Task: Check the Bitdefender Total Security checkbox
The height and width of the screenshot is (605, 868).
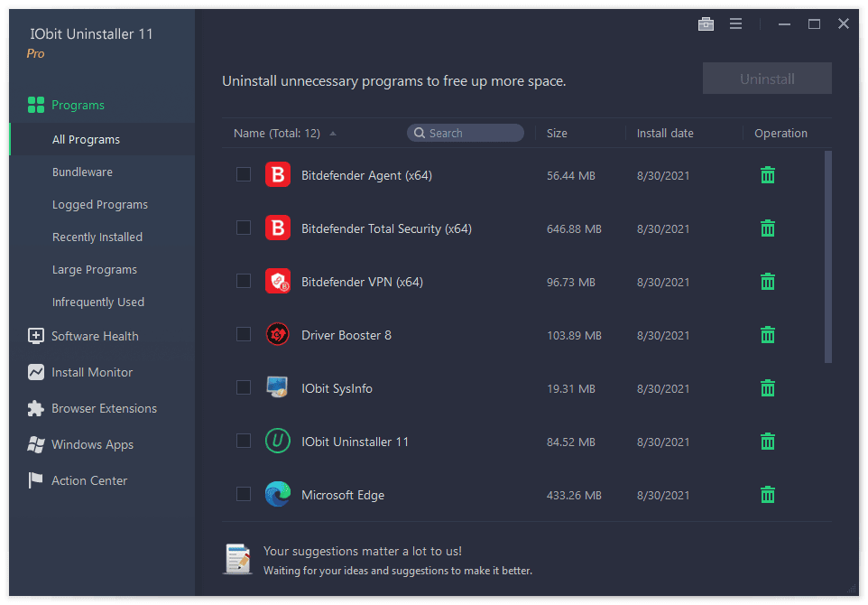Action: [244, 228]
